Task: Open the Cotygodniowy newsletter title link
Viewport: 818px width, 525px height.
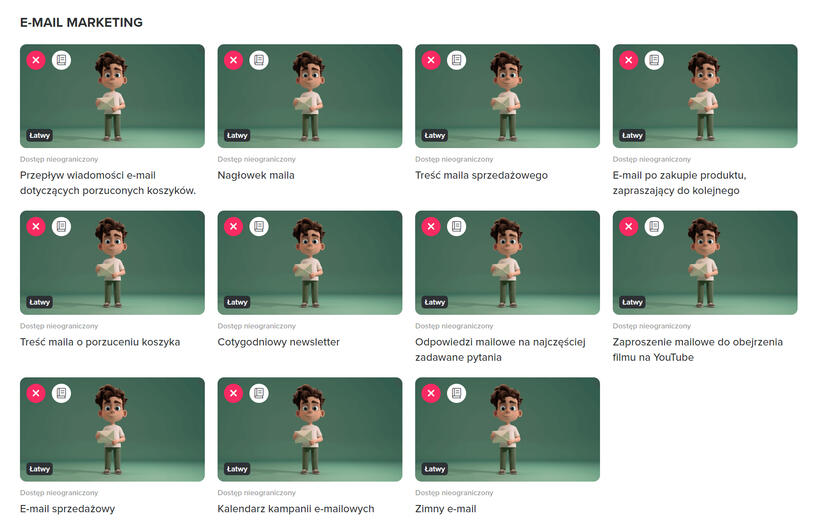Action: coord(278,342)
